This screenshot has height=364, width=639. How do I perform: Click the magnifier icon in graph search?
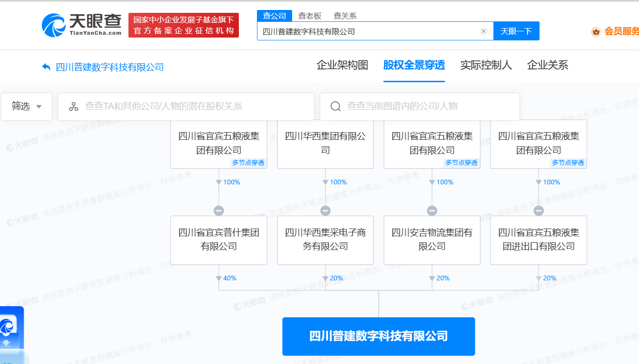point(335,106)
